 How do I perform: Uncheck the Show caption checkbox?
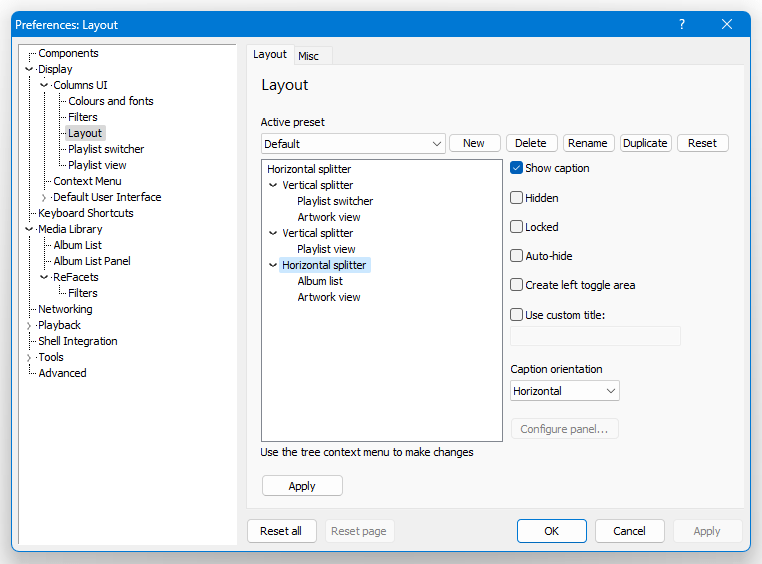(516, 168)
